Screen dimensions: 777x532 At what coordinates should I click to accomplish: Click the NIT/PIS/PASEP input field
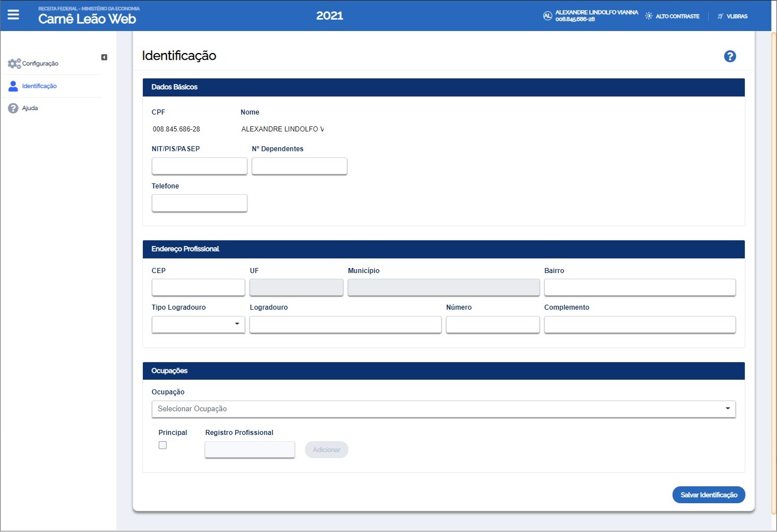pos(199,166)
